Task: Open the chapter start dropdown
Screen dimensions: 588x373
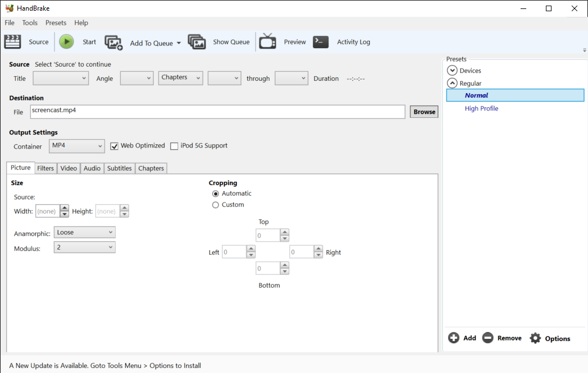Action: click(224, 79)
